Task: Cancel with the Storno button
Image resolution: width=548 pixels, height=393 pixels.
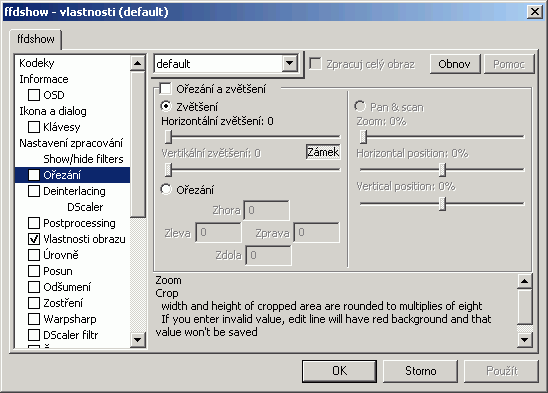Action: [420, 371]
